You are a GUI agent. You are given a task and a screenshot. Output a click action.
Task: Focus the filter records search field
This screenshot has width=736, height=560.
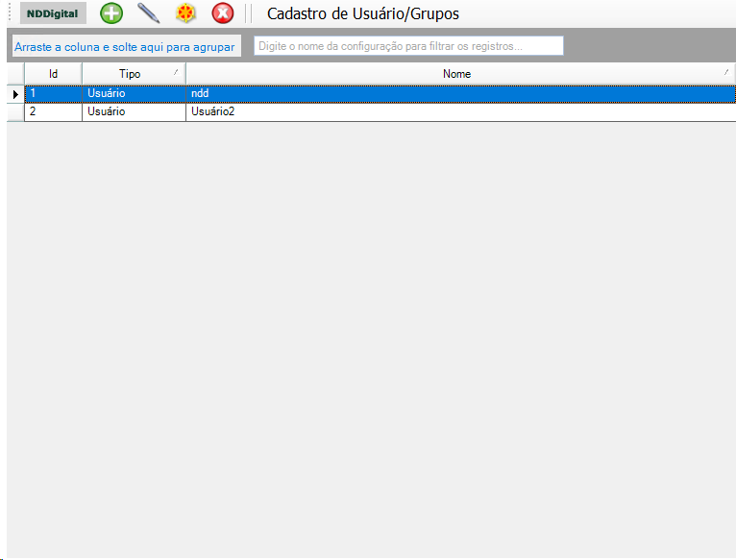(x=408, y=46)
